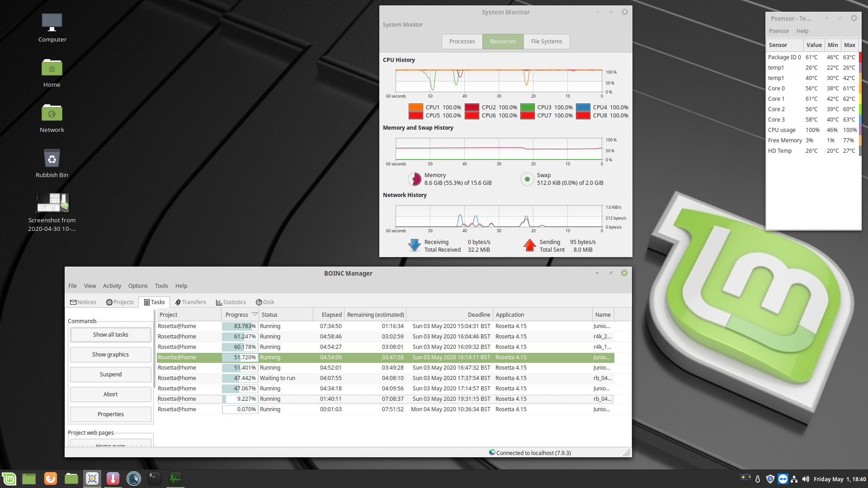Image resolution: width=868 pixels, height=488 pixels.
Task: Click the Swap pie chart icon
Action: (x=527, y=179)
